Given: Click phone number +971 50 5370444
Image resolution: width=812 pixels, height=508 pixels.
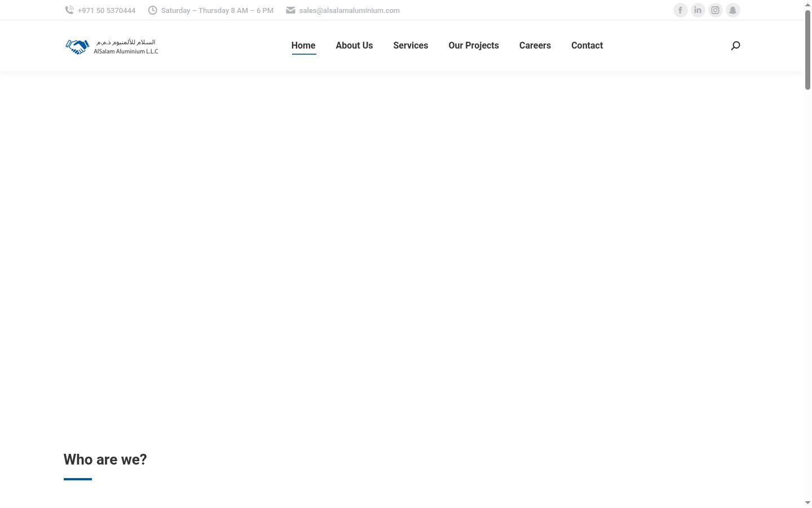Looking at the screenshot, I should (107, 10).
